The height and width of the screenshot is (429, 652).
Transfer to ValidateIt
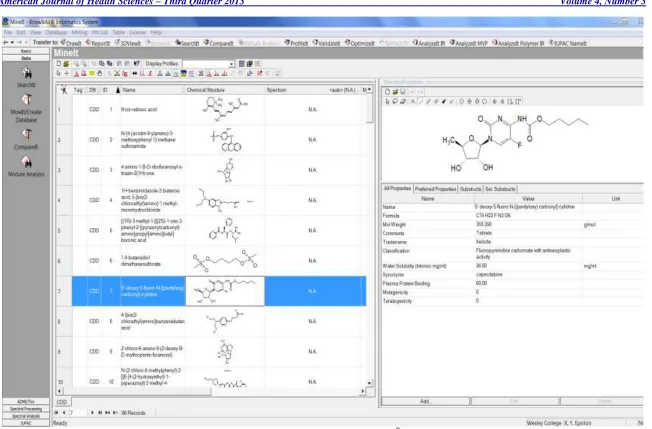(326, 43)
